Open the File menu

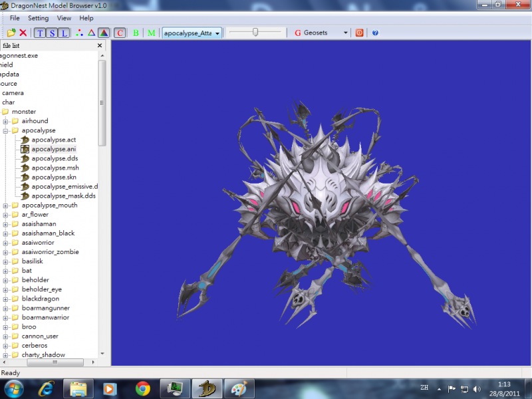[x=15, y=19]
